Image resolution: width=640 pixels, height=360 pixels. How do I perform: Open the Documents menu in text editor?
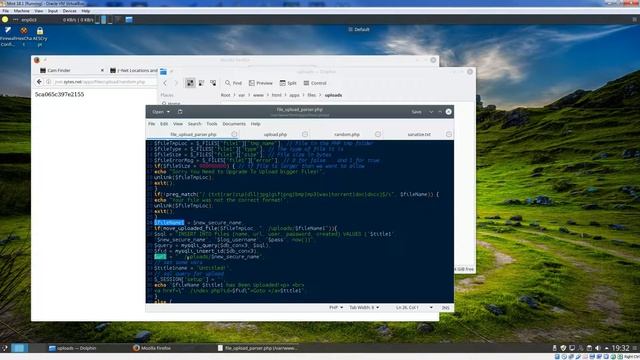point(234,124)
